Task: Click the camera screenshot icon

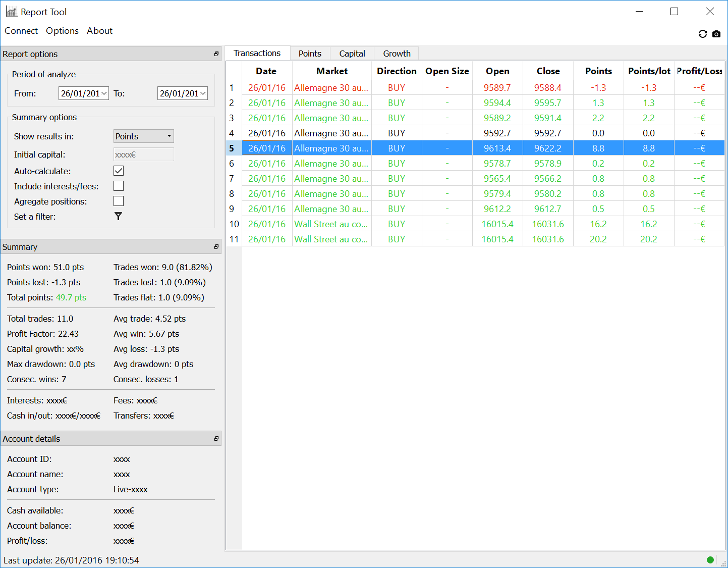Action: [716, 34]
